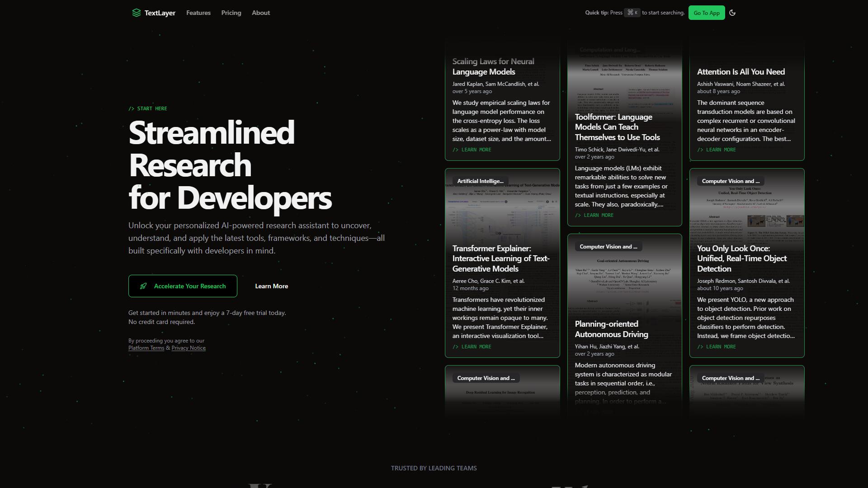Screen dimensions: 868x488
Task: Click the You Only Look Once title
Action: (742, 258)
